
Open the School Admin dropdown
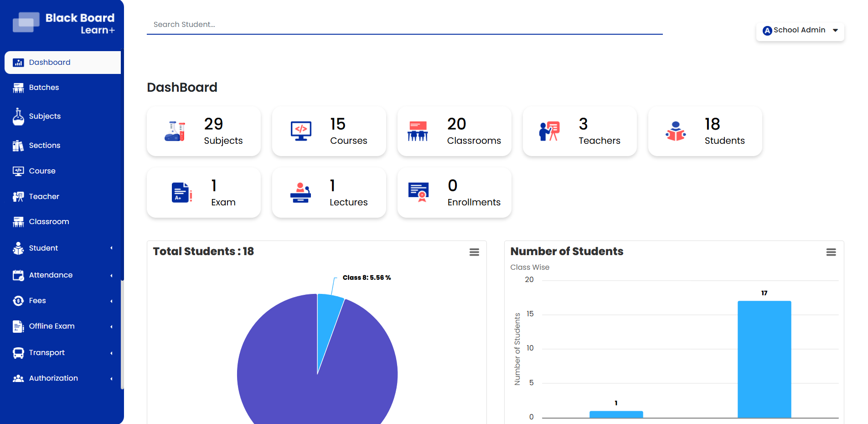[800, 30]
